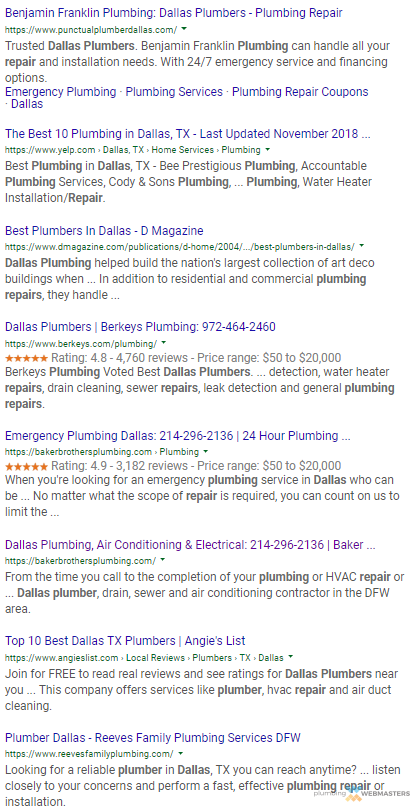420x812 pixels.
Task: Open the Plumbing Services sitelink
Action: pos(174,92)
